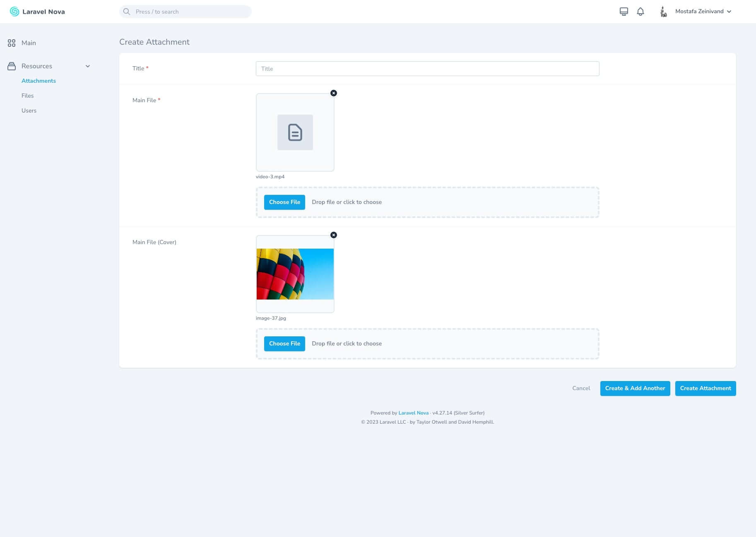Open the theme switcher monitor icon

(x=624, y=12)
